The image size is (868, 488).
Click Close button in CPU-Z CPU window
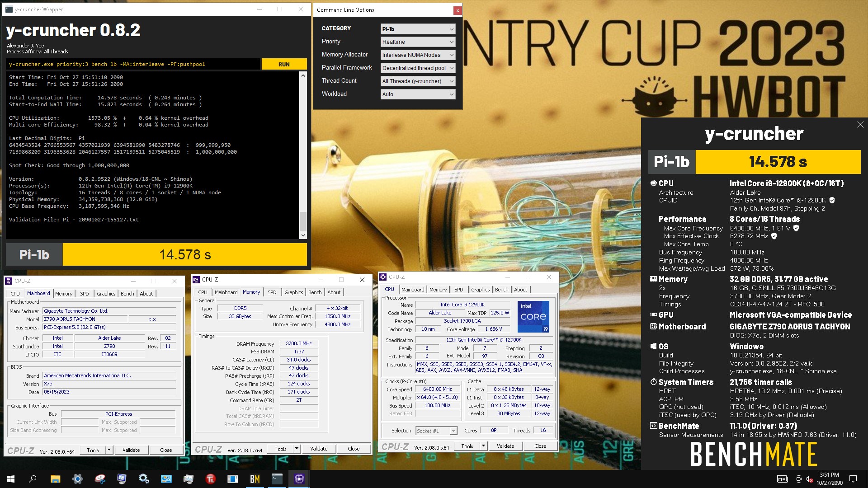(540, 446)
